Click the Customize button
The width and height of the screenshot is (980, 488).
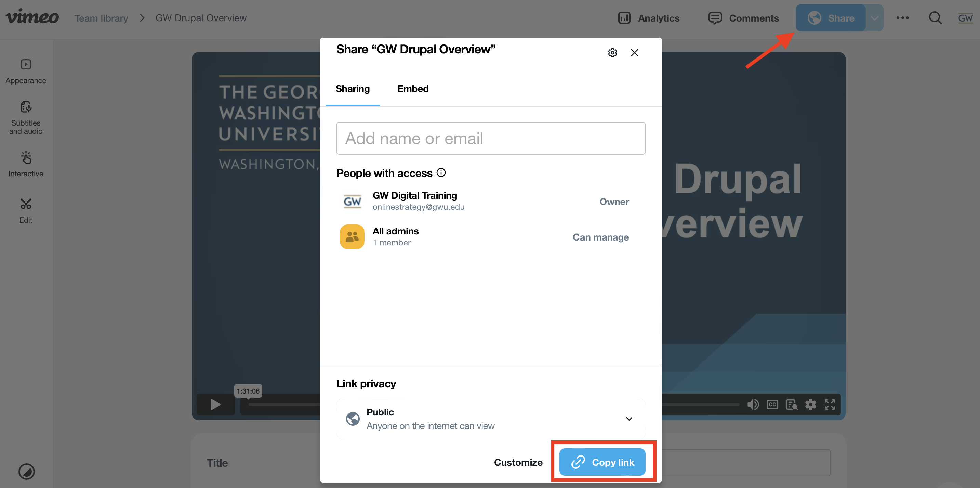click(x=518, y=462)
